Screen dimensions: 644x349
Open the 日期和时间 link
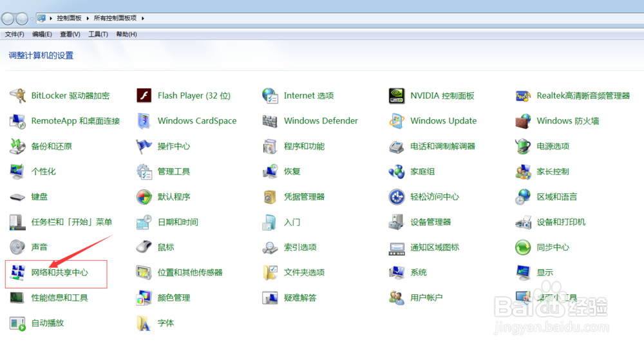(178, 222)
